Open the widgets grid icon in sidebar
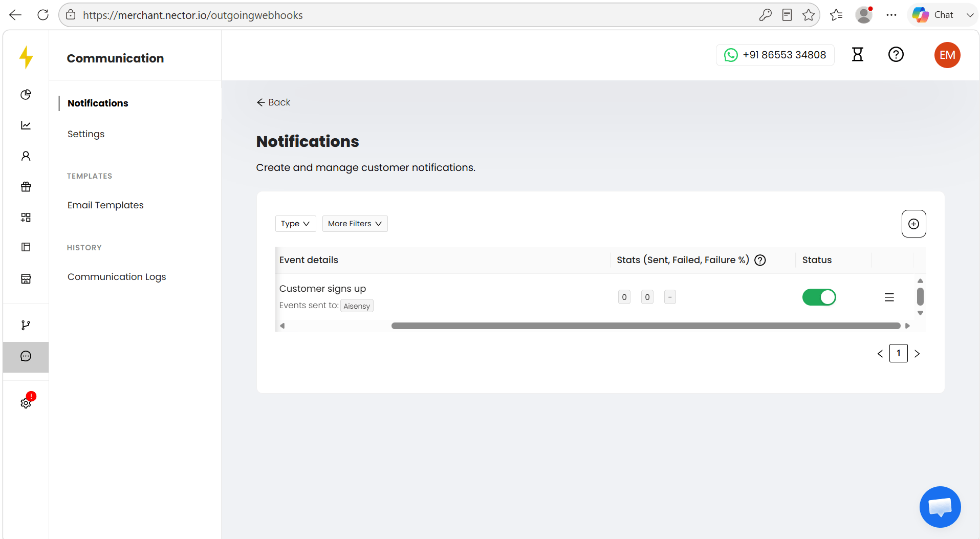 26,218
